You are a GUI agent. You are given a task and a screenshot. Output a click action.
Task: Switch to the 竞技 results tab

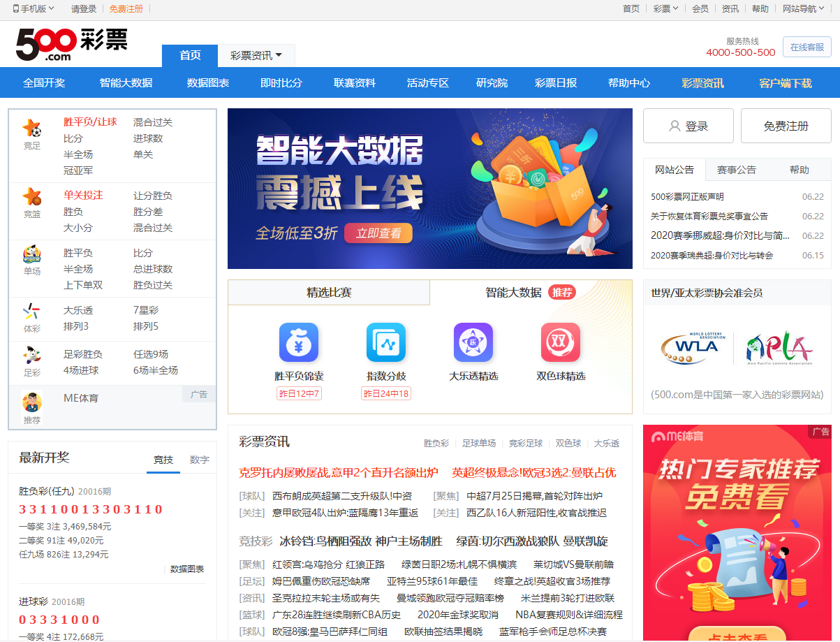tap(163, 460)
